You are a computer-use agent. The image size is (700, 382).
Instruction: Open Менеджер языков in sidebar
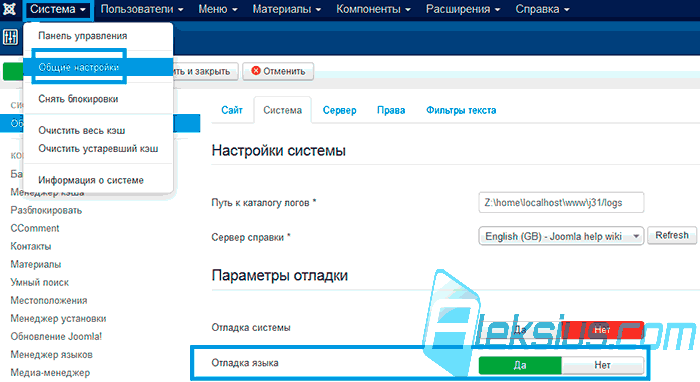point(52,355)
